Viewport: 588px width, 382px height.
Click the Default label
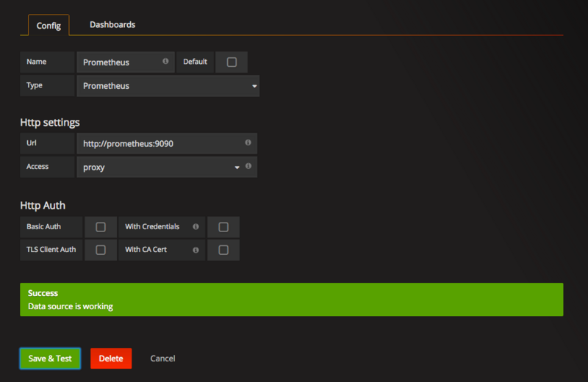pos(195,62)
